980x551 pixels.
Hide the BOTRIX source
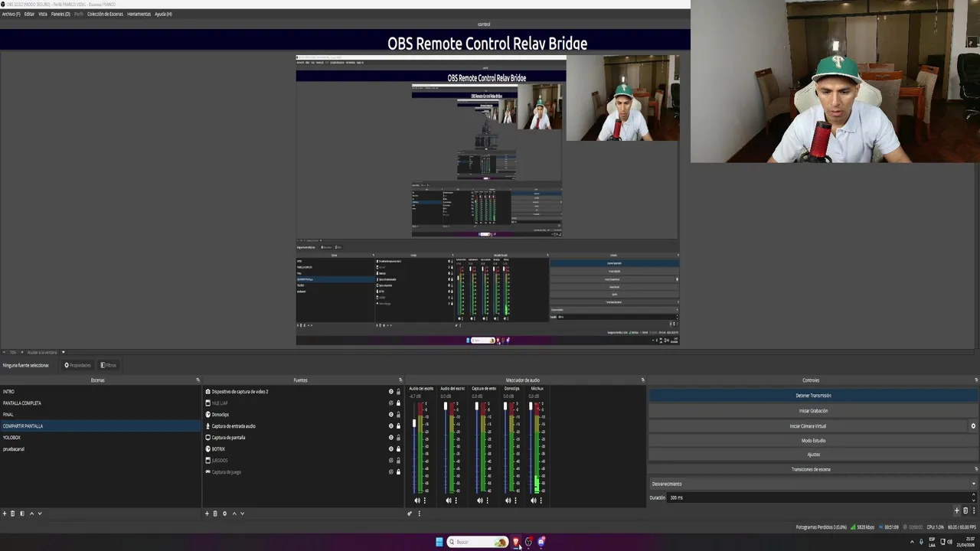pos(390,449)
